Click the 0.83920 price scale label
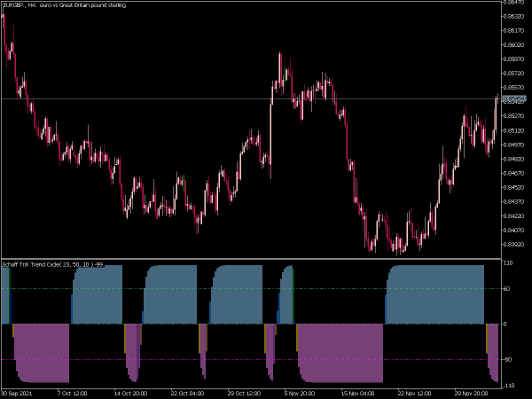 pos(513,245)
